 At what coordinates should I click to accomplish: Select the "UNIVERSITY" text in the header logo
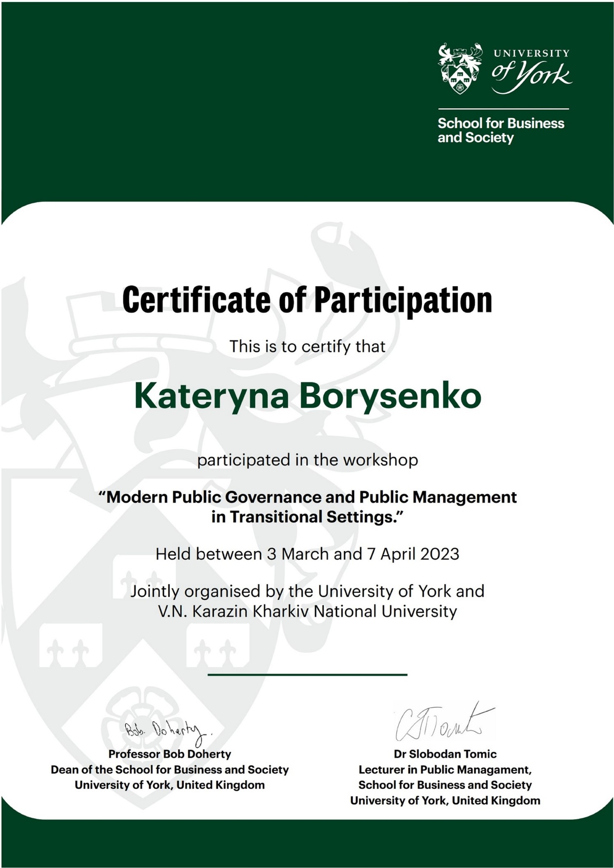[531, 53]
